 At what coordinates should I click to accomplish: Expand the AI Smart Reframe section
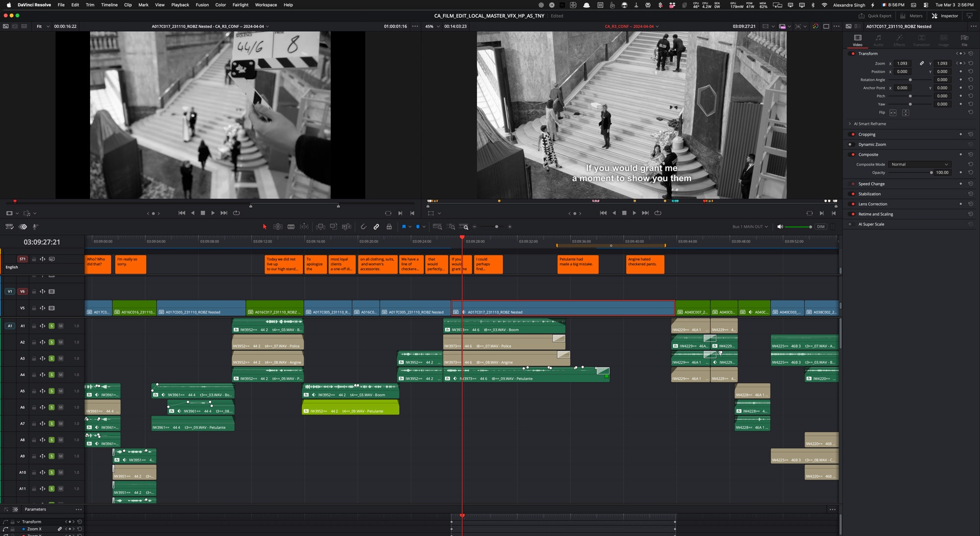coord(850,124)
